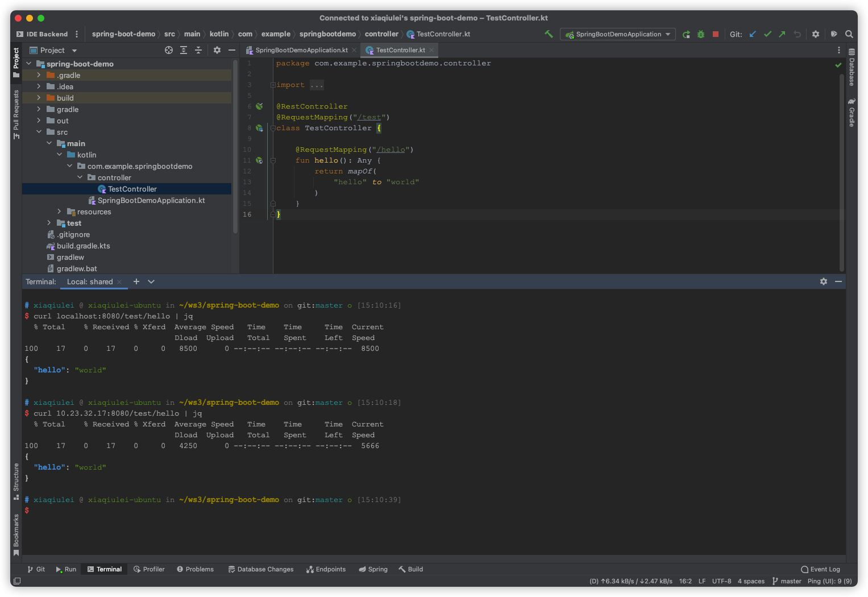The width and height of the screenshot is (868, 597).
Task: Stop the running application with red square
Action: [716, 34]
